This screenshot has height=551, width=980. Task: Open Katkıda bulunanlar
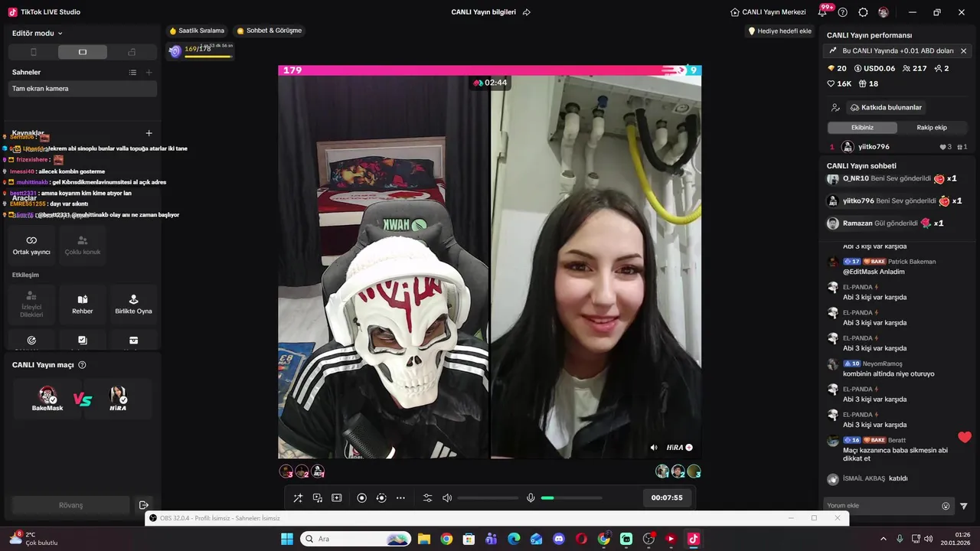click(886, 108)
